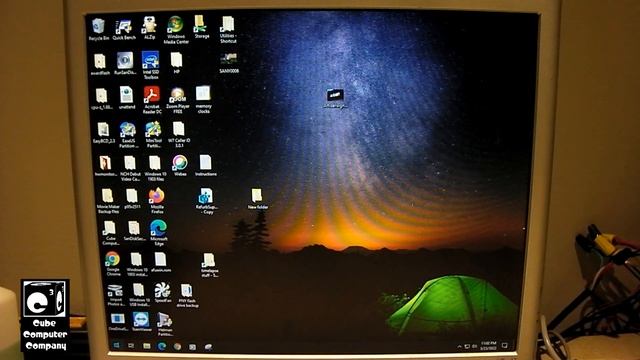Select the SAM0008 desktop item
Viewport: 640px width, 360px height.
coord(229,63)
